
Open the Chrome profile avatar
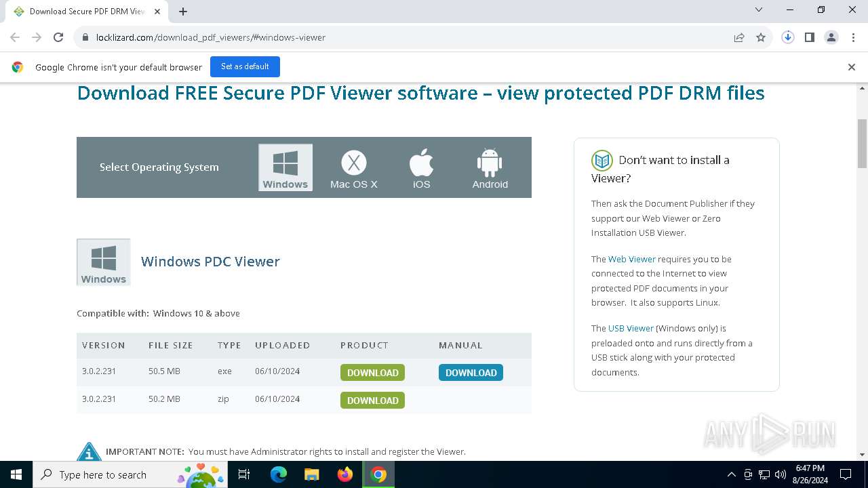click(831, 37)
